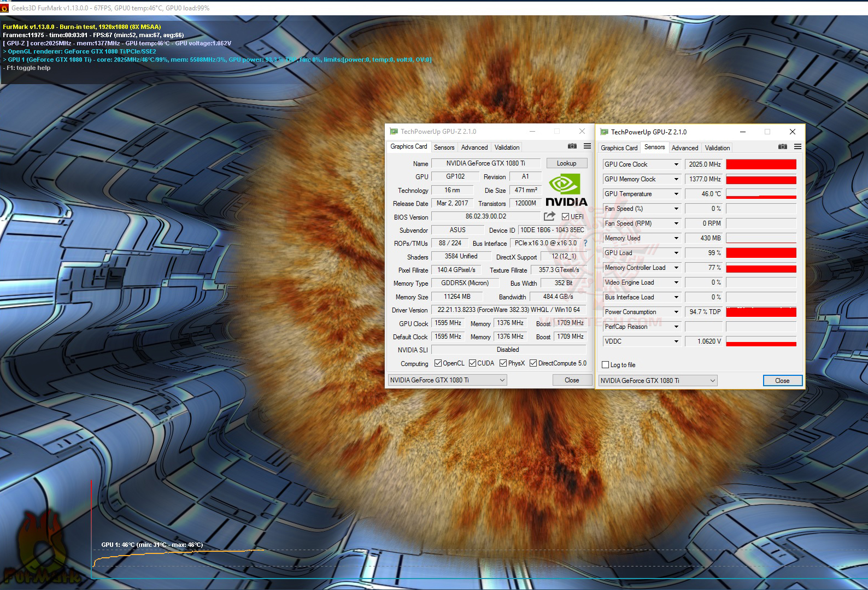
Task: Click the Pixel Fillrate value '140.4 GPixel/s'
Action: click(456, 270)
